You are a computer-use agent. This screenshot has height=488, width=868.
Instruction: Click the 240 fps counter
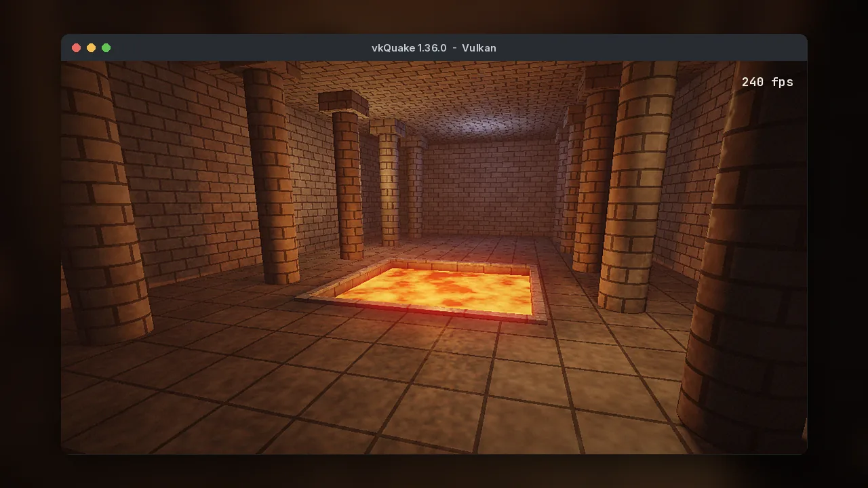pos(767,82)
